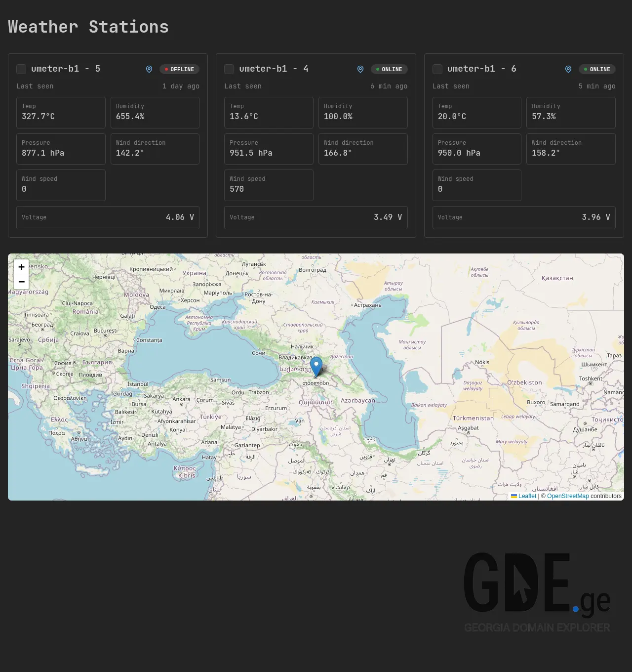
Task: Click the Weather Stations page heading
Action: tap(88, 27)
